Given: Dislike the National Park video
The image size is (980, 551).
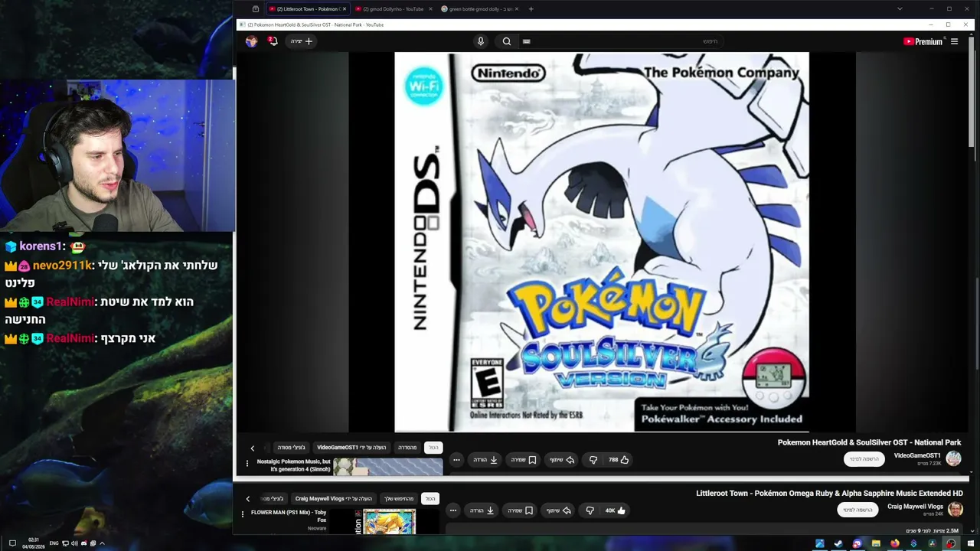Looking at the screenshot, I should 593,460.
